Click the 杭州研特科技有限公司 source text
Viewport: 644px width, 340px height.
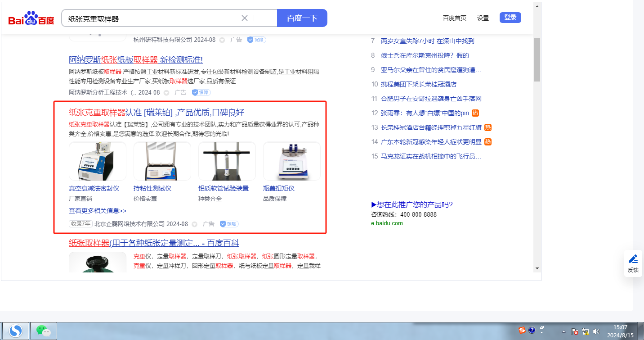tap(163, 40)
